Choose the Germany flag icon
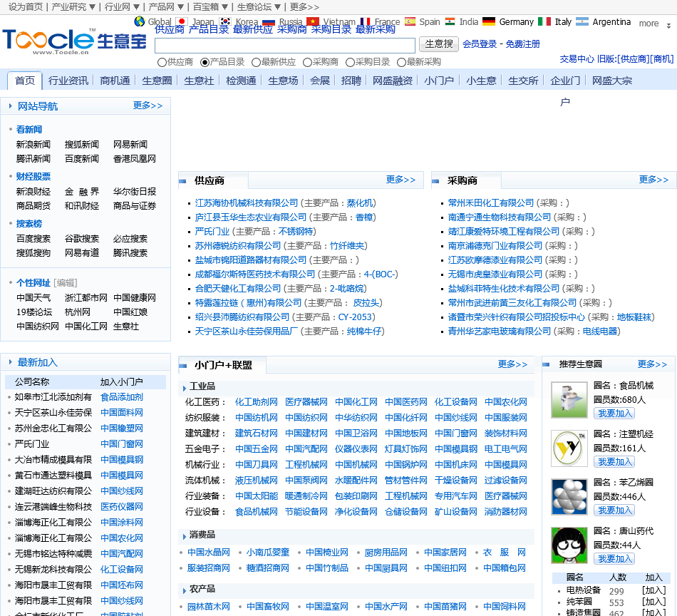This screenshot has height=616, width=677. 489,21
